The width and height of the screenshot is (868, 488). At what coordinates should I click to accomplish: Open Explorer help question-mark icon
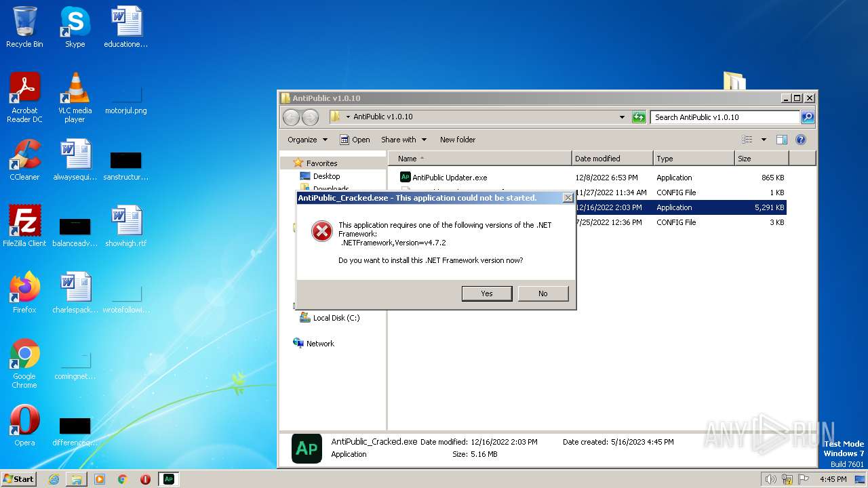801,140
